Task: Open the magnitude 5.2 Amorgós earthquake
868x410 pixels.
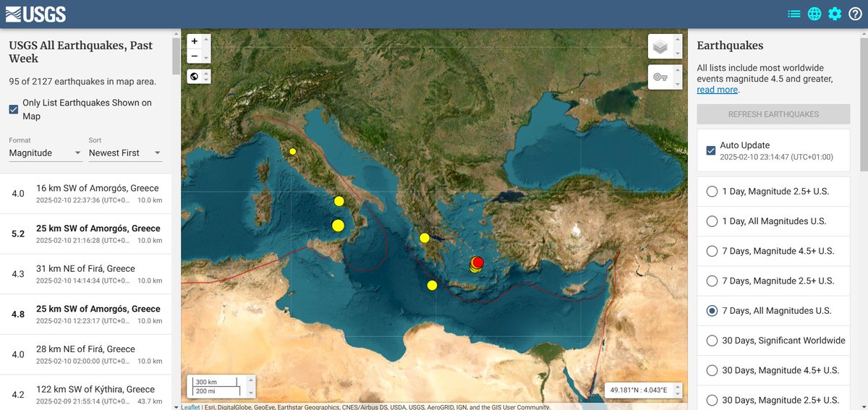Action: tap(86, 234)
